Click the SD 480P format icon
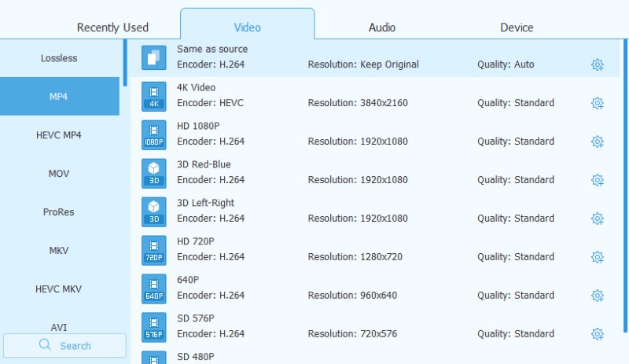 154,358
